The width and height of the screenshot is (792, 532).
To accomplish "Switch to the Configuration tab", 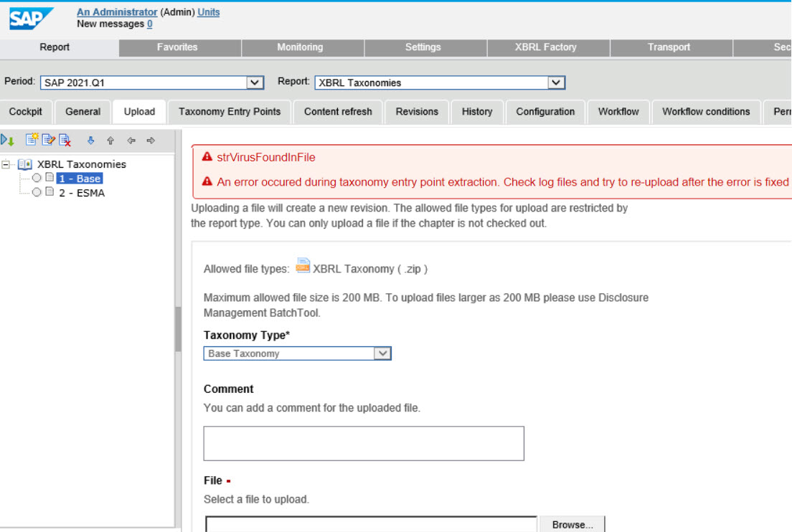I will (x=545, y=112).
